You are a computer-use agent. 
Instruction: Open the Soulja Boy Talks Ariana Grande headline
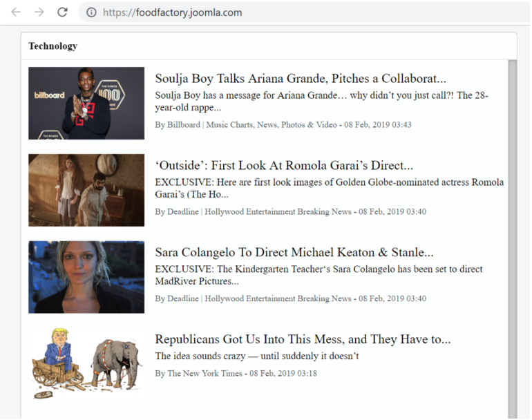(x=300, y=79)
